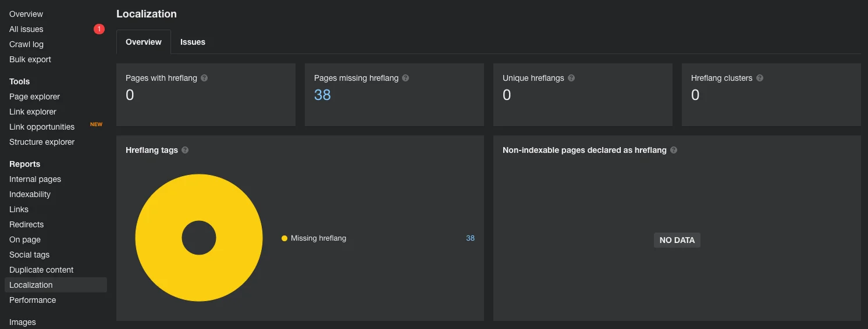Open the 38 pages missing hreflang link
868x329 pixels.
tap(322, 95)
